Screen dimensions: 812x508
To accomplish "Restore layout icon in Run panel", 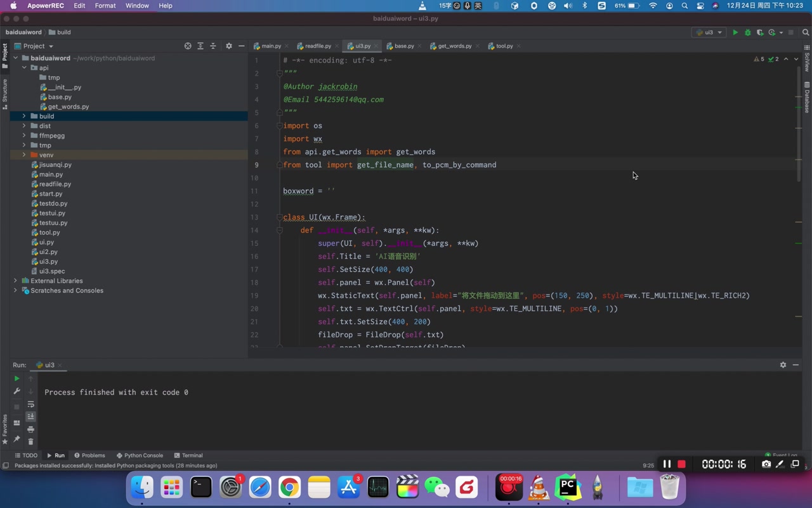I will 16,423.
